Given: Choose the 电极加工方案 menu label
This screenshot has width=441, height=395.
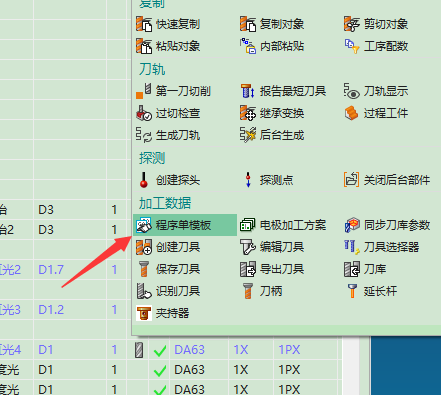Looking at the screenshot, I should [293, 225].
